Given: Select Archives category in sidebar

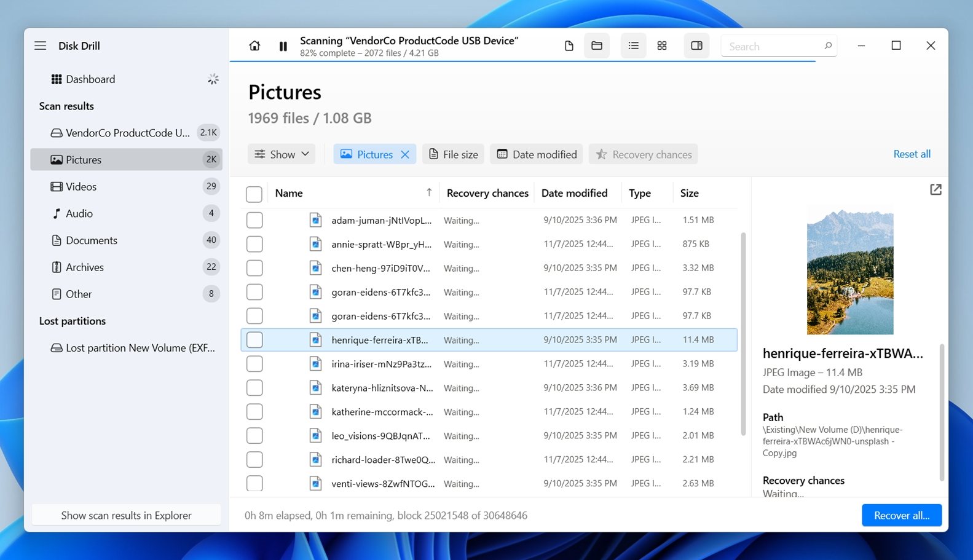Looking at the screenshot, I should pyautogui.click(x=126, y=267).
